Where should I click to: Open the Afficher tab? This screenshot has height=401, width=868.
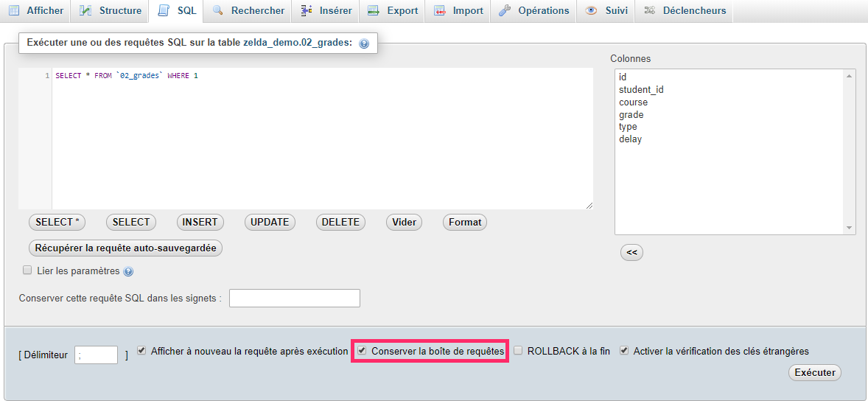click(35, 11)
